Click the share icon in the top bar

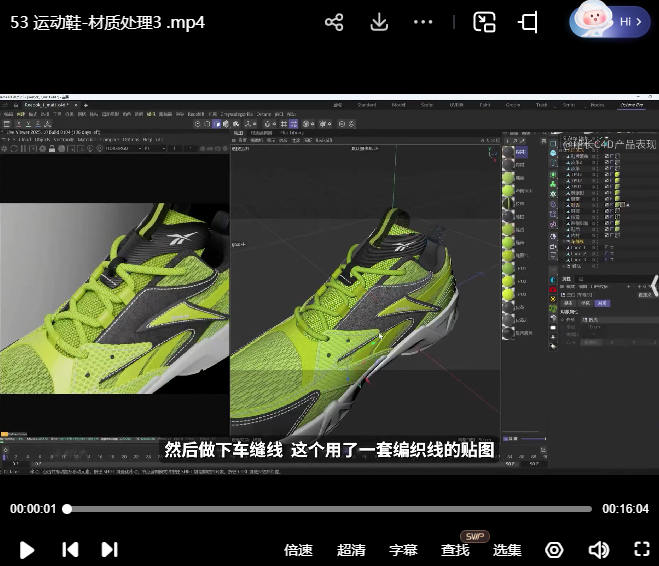[334, 22]
